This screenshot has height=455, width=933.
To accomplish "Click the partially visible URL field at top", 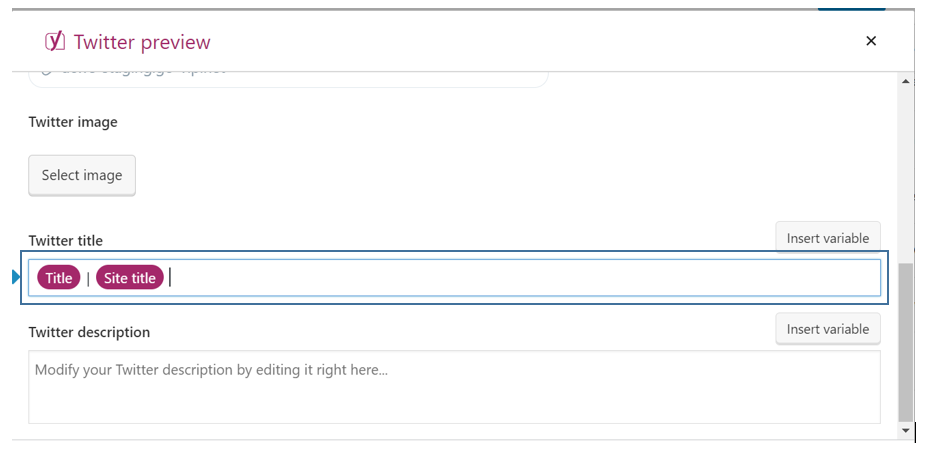I will tap(288, 76).
